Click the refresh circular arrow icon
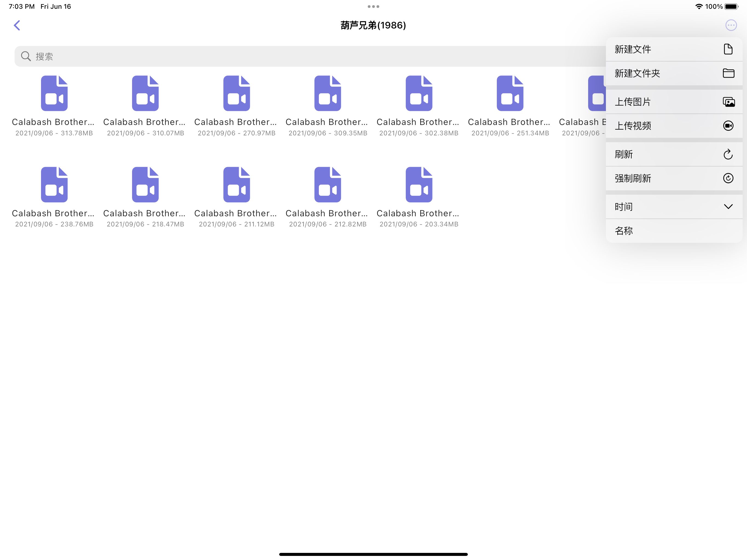Image resolution: width=747 pixels, height=560 pixels. 728,154
